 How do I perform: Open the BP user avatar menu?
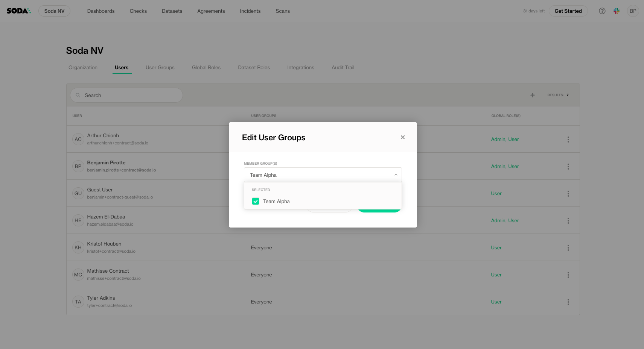[633, 11]
